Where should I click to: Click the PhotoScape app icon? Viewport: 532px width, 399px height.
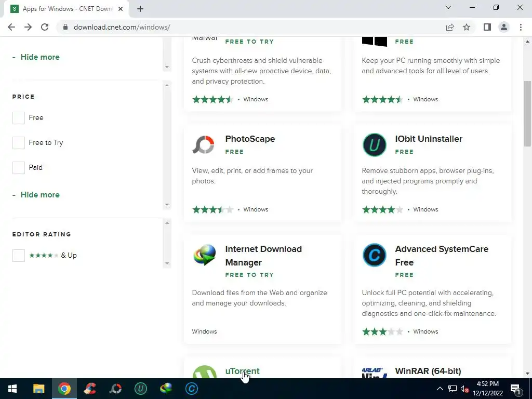[204, 145]
